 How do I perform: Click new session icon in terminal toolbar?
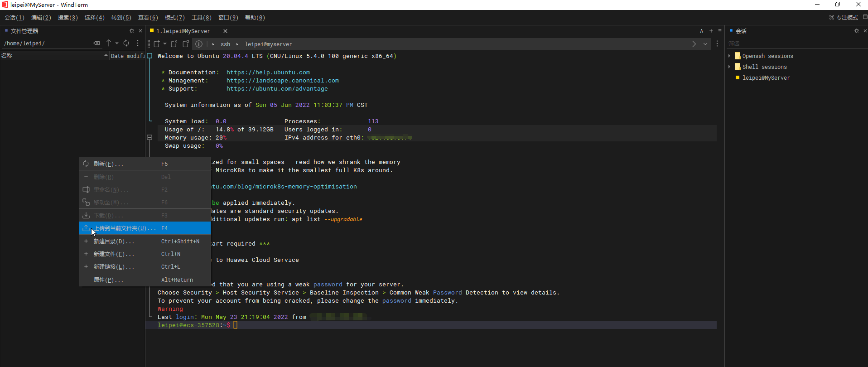point(157,44)
